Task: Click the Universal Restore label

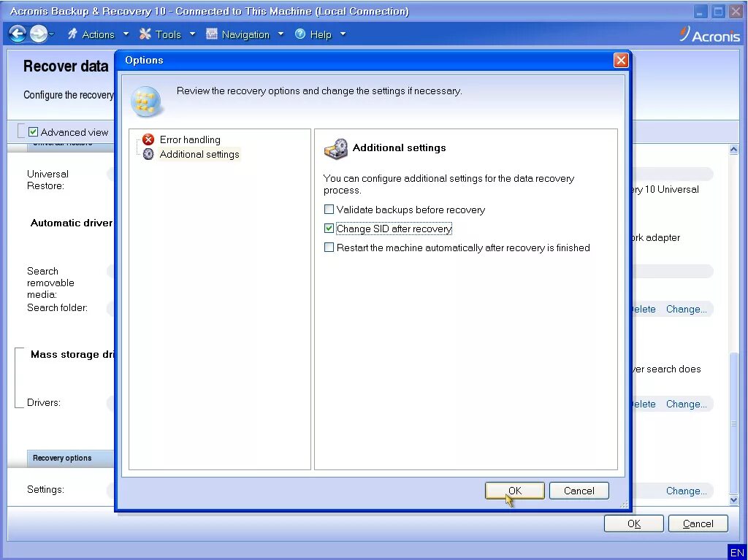Action: tap(47, 180)
